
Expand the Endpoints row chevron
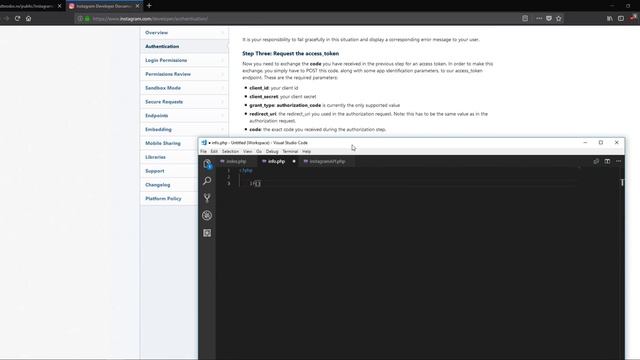click(222, 116)
